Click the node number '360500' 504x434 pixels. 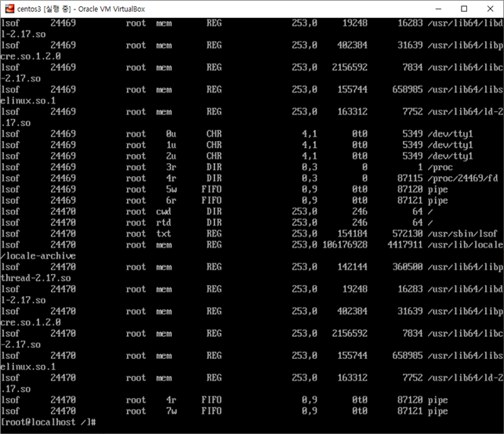tap(408, 267)
